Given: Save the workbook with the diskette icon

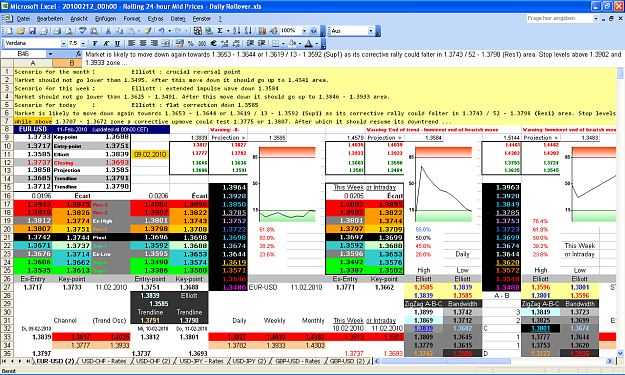Looking at the screenshot, I should click(32, 31).
